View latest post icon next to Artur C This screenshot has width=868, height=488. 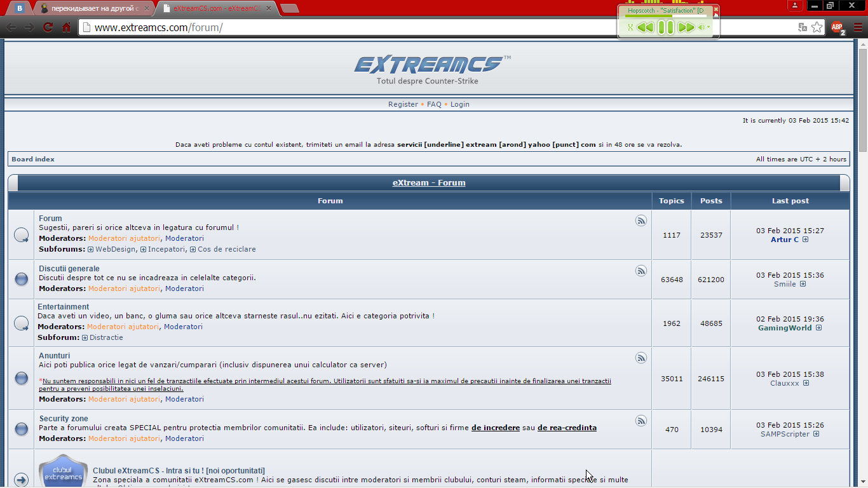click(806, 240)
